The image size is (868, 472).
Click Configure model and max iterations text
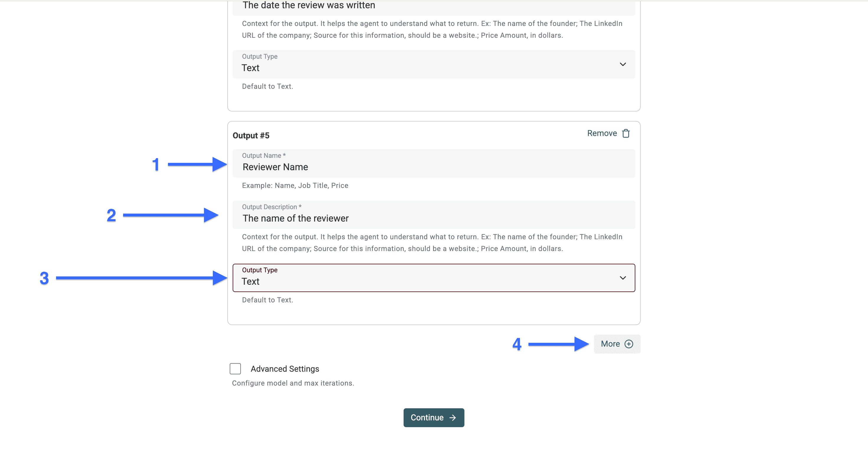tap(293, 383)
